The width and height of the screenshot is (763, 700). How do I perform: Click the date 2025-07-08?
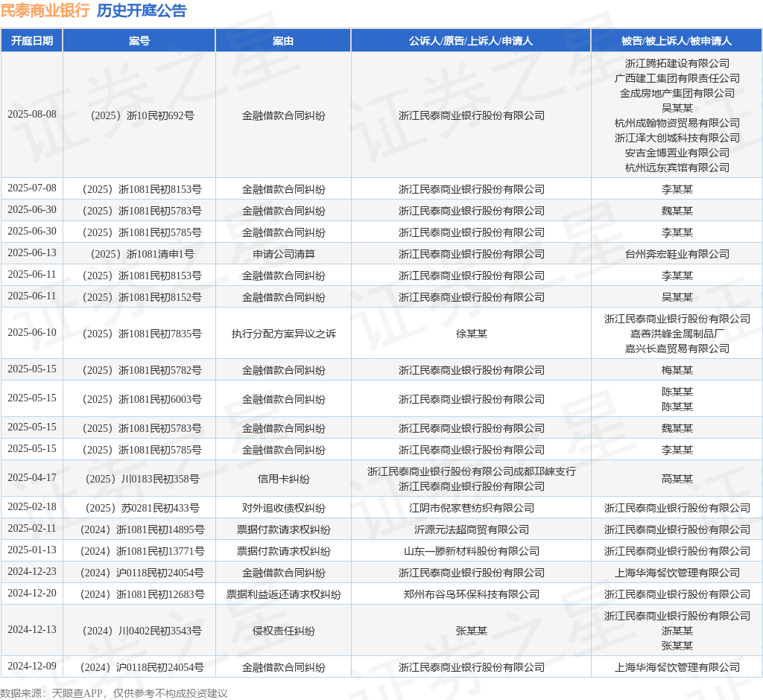point(32,188)
